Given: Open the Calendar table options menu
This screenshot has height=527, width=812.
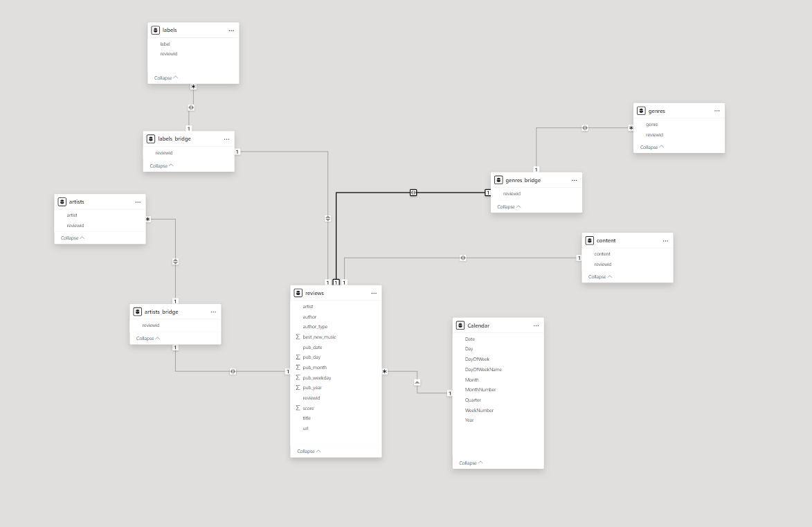Looking at the screenshot, I should [x=536, y=326].
